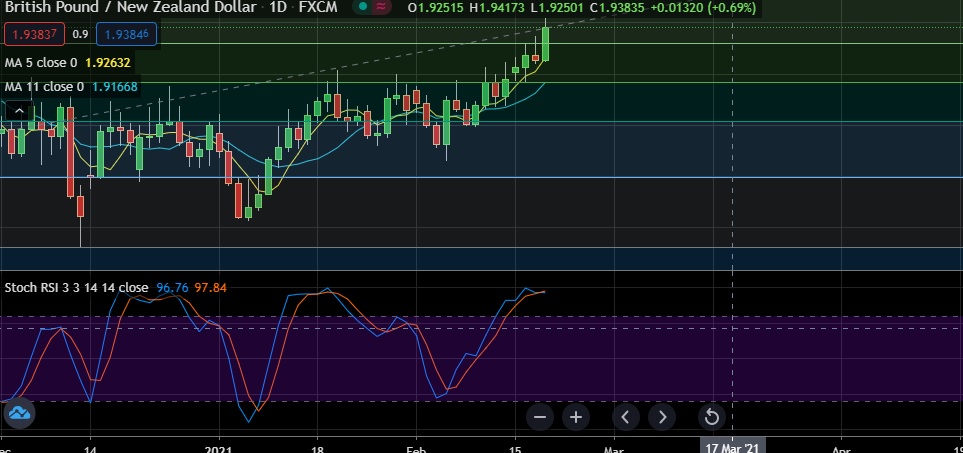Viewport: 963px width, 453px height.
Task: Click the zoom out minus button
Action: pyautogui.click(x=540, y=417)
